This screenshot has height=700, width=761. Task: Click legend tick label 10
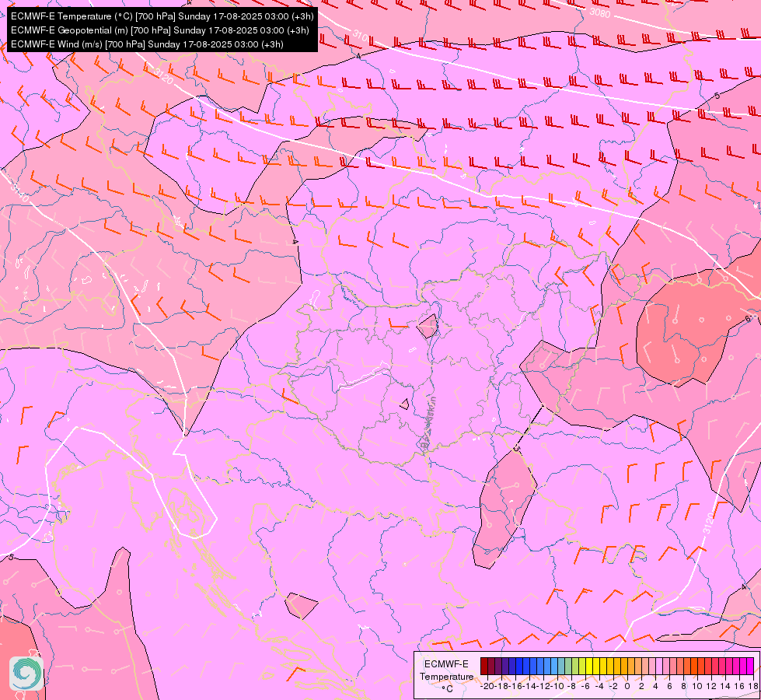pyautogui.click(x=697, y=687)
